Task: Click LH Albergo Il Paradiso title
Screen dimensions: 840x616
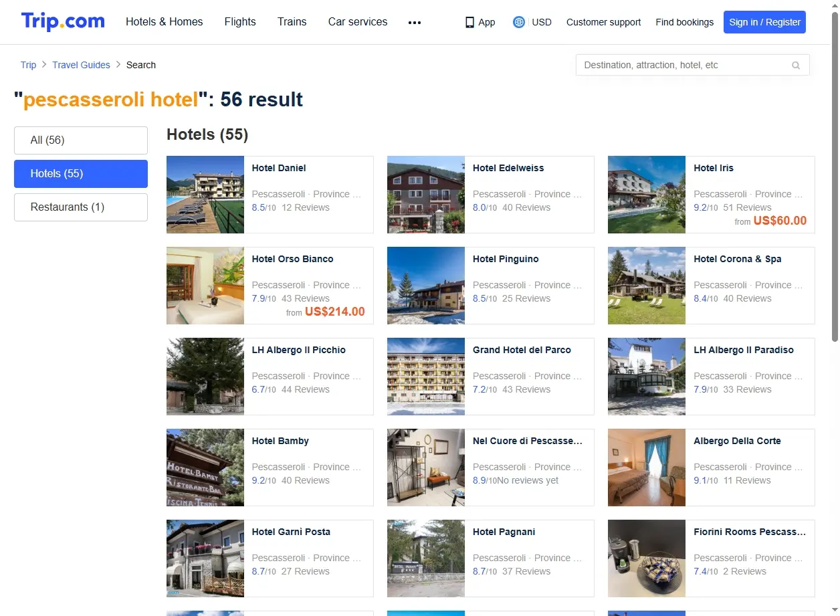Action: click(744, 350)
